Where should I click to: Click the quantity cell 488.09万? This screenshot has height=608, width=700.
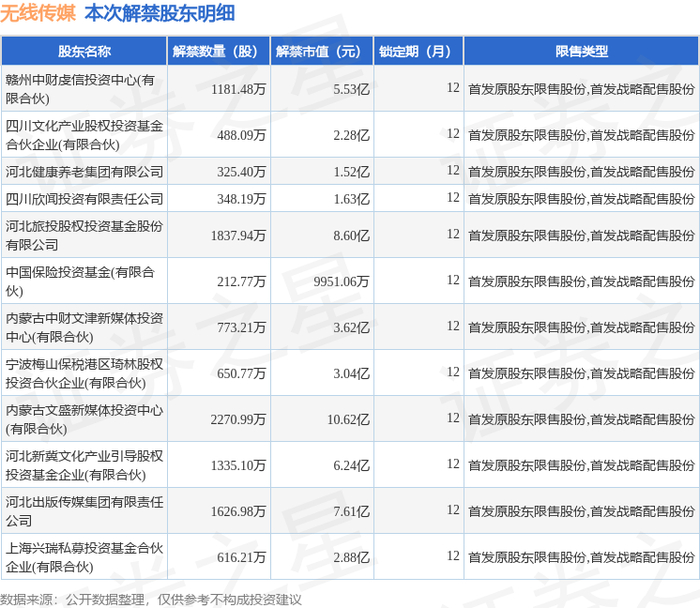pos(242,135)
